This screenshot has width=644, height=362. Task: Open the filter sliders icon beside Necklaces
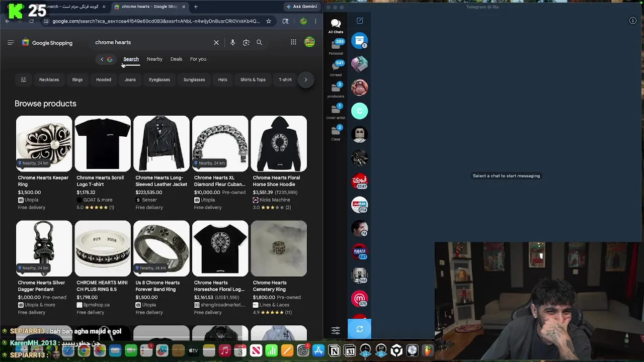point(23,79)
